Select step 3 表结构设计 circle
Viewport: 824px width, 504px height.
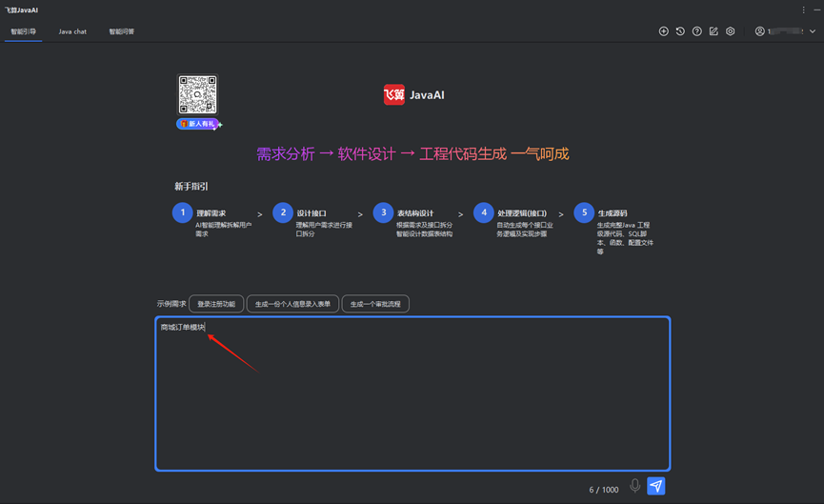[x=383, y=212]
